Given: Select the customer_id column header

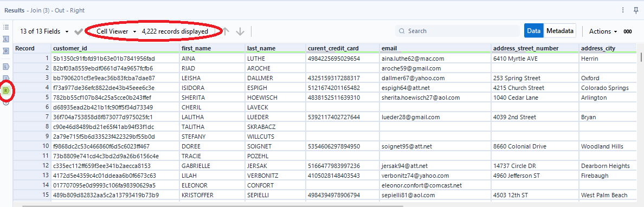Looking at the screenshot, I should (115, 48).
